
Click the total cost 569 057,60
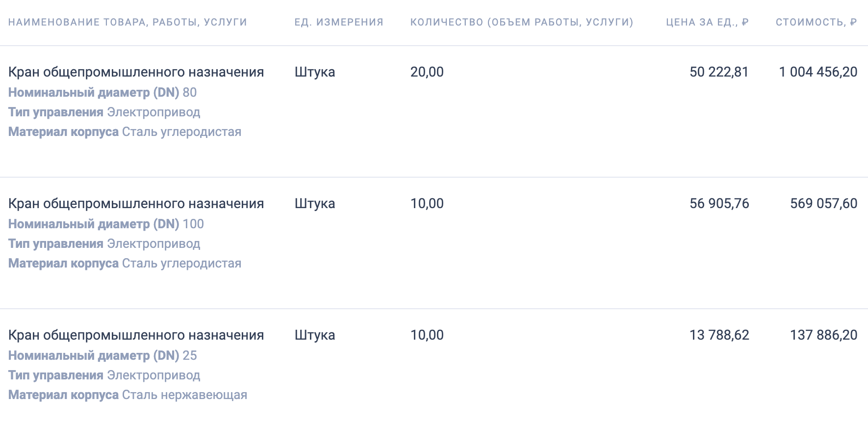(x=823, y=204)
